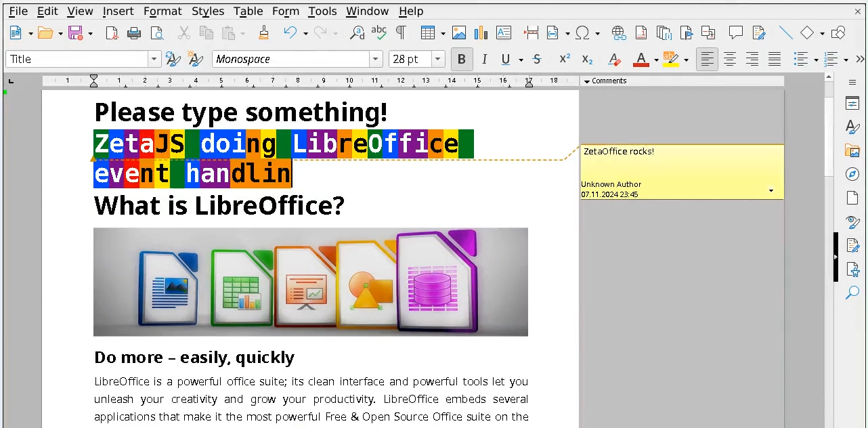868x428 pixels.
Task: Click the red font color swatch
Action: [x=641, y=60]
